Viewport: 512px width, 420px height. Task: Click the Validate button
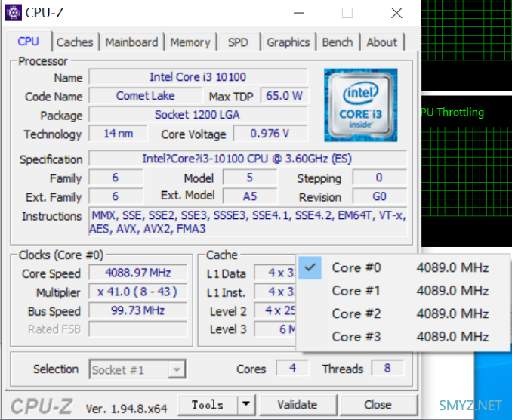[x=298, y=405]
